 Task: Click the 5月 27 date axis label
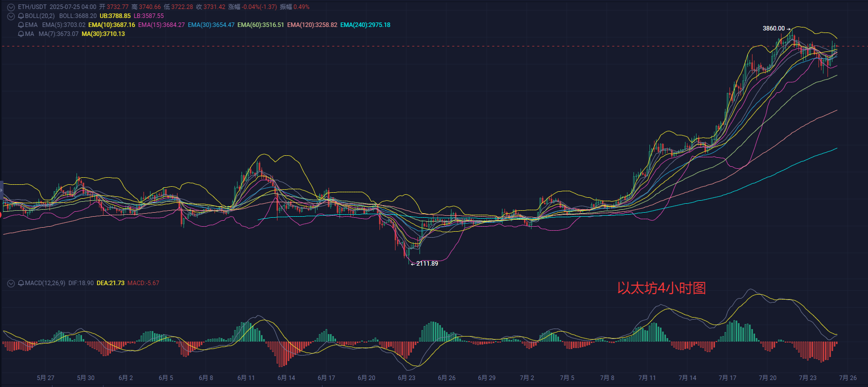pyautogui.click(x=45, y=378)
